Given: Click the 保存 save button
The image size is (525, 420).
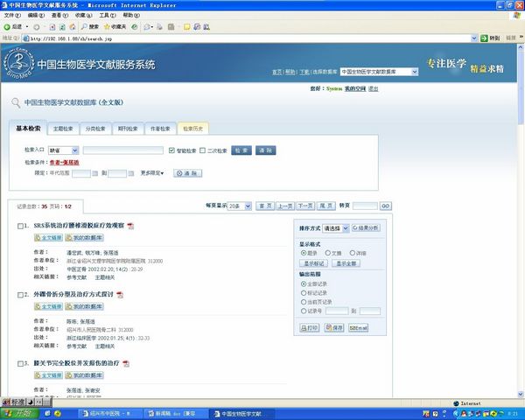Looking at the screenshot, I should coord(333,327).
